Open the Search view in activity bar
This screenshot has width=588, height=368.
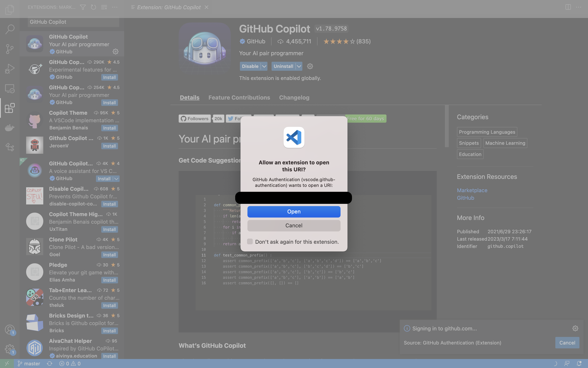tap(9, 29)
